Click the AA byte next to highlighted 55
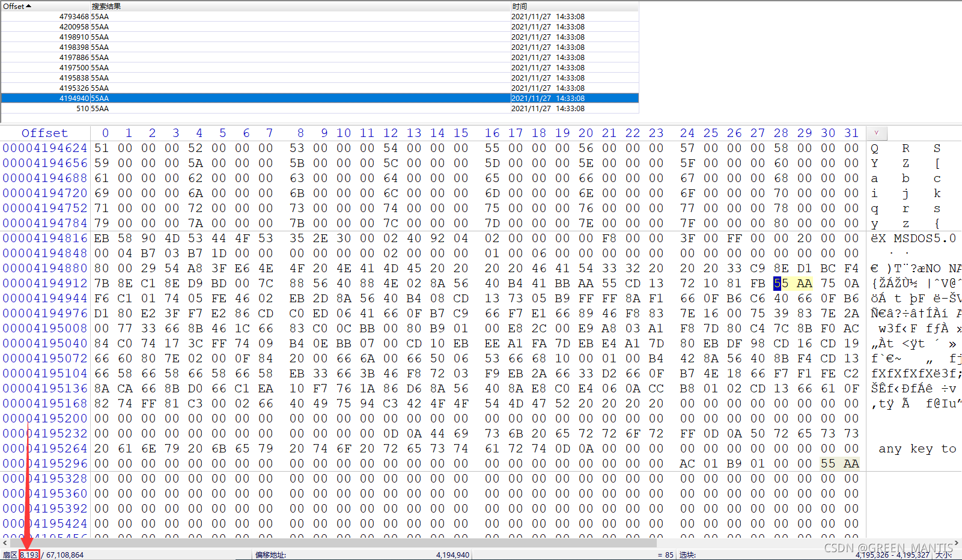Viewport: 962px width, 560px height. pos(805,283)
